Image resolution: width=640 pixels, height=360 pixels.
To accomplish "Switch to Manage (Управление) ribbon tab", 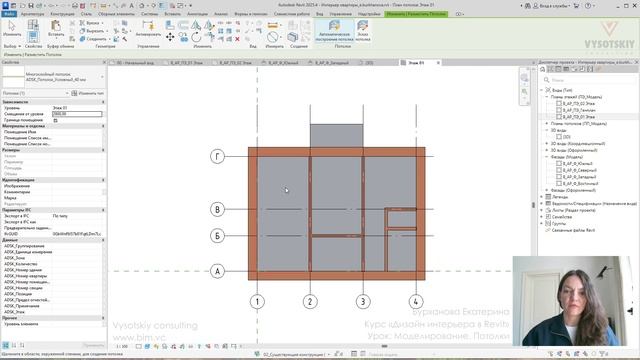I will 340,14.
